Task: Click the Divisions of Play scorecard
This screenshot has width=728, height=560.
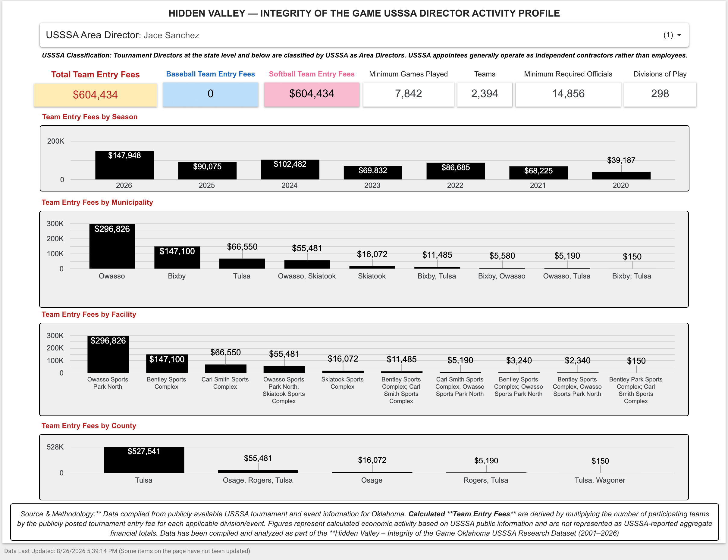Action: 660,94
